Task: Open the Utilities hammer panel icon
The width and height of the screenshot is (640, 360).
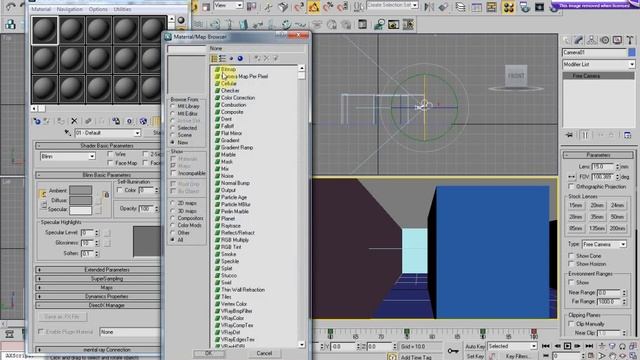Action: click(630, 40)
